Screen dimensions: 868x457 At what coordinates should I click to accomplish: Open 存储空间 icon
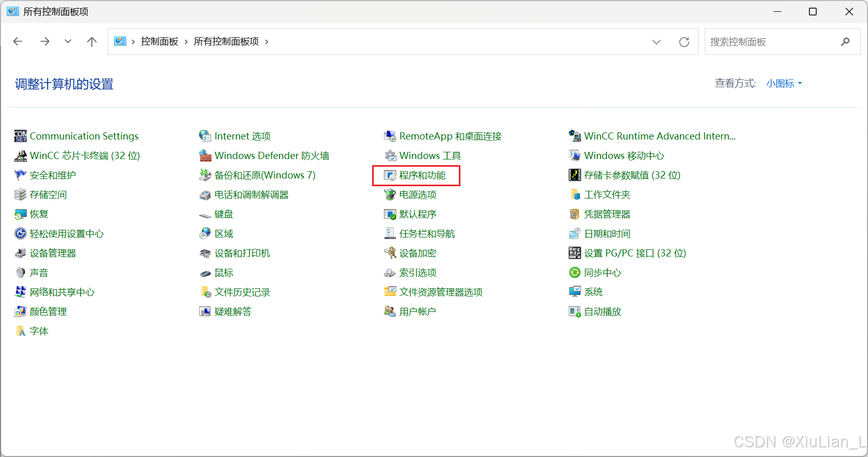(21, 194)
